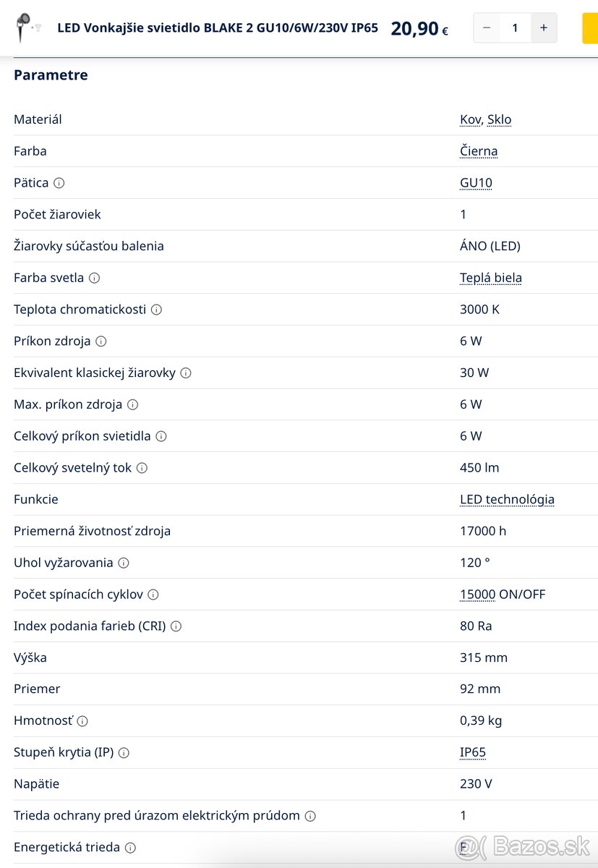Show info for Ekvivalent klasickej žiarovky

(x=186, y=373)
